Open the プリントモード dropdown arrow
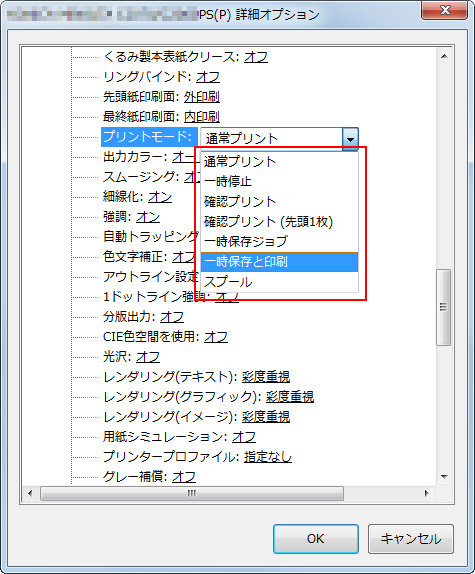Screen dimensions: 475x574 point(350,138)
